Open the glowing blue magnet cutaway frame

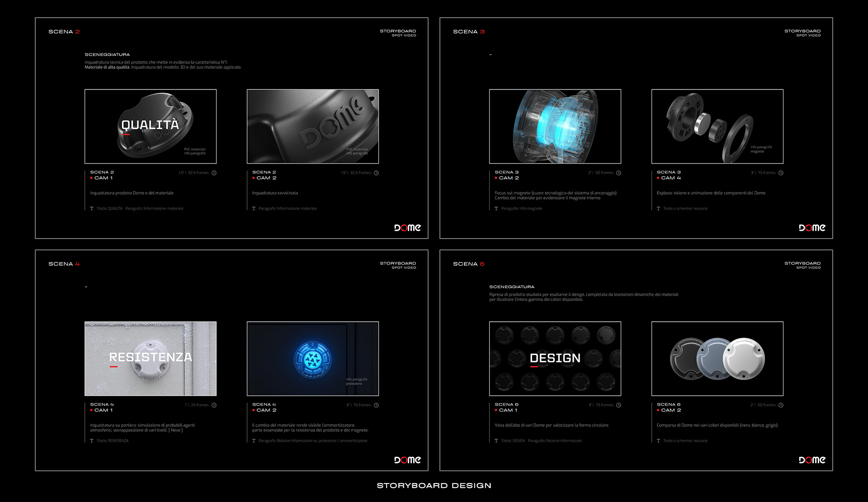(555, 127)
